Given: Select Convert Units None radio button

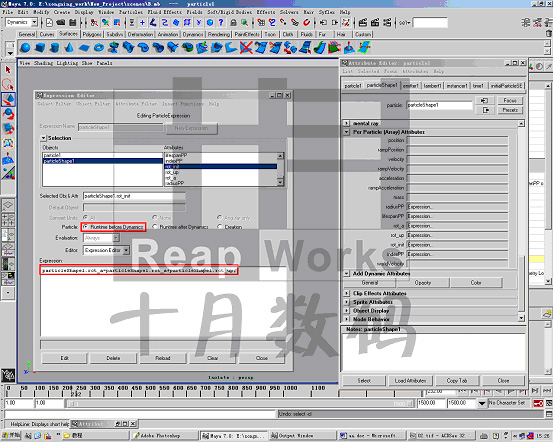Looking at the screenshot, I should point(155,217).
